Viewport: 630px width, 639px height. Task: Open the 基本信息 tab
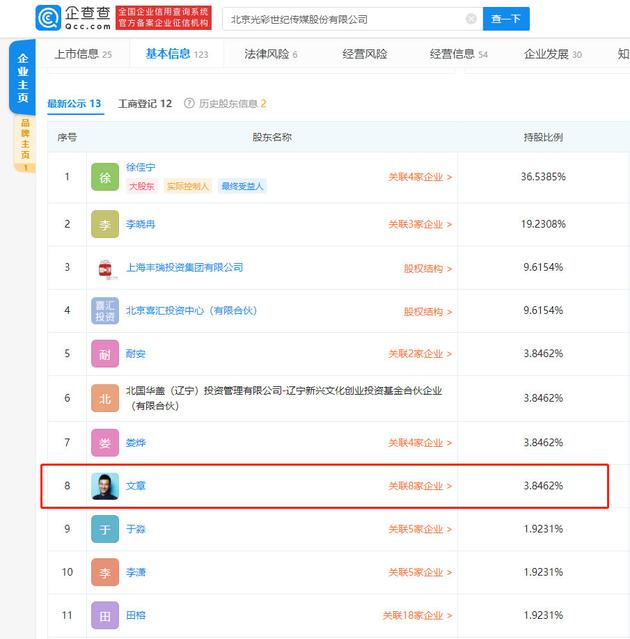(x=177, y=54)
